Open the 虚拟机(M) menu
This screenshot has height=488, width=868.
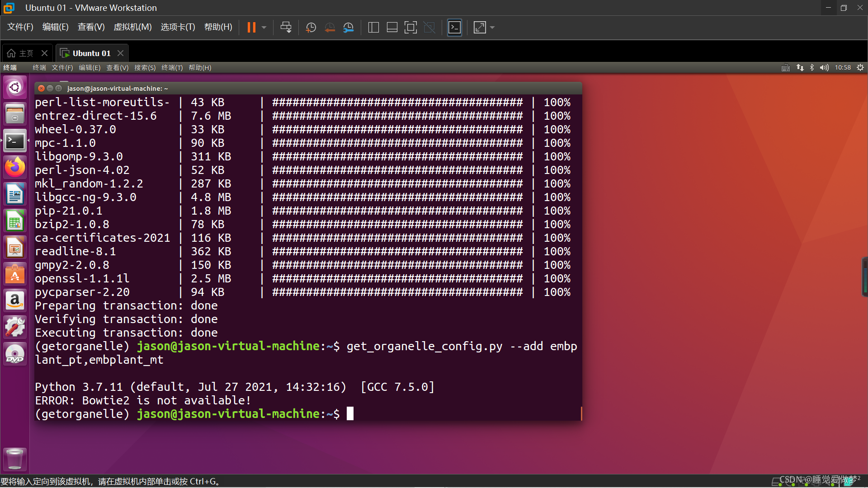point(132,27)
